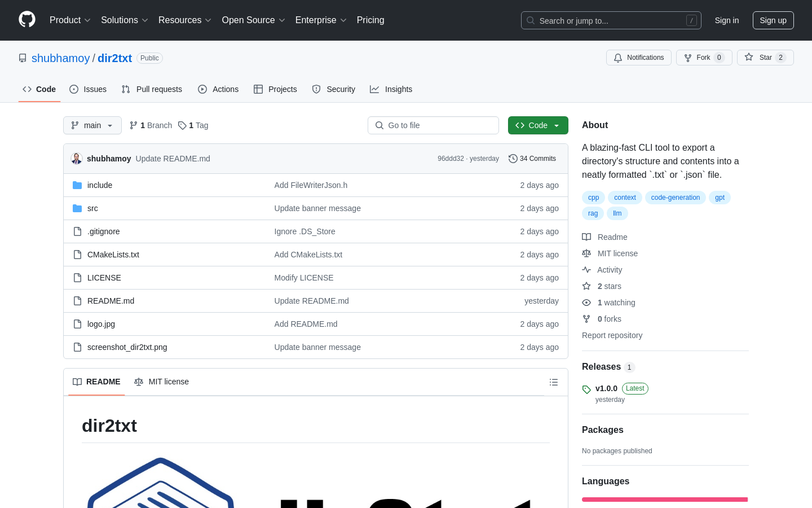This screenshot has height=508, width=812.
Task: Click the code-generation topic tag
Action: [676, 198]
